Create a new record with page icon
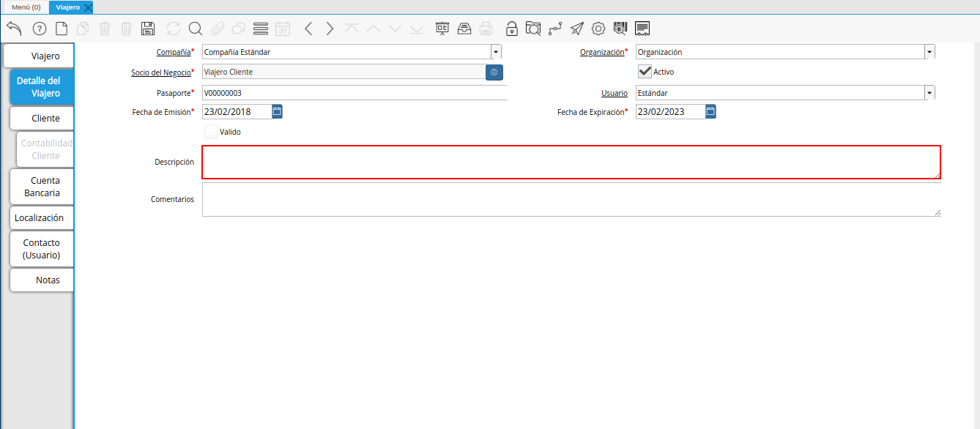 [x=62, y=29]
